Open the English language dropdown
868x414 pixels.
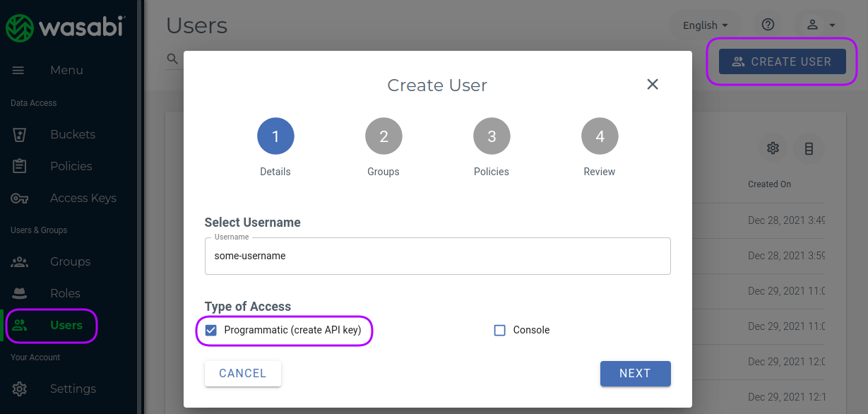click(x=704, y=24)
